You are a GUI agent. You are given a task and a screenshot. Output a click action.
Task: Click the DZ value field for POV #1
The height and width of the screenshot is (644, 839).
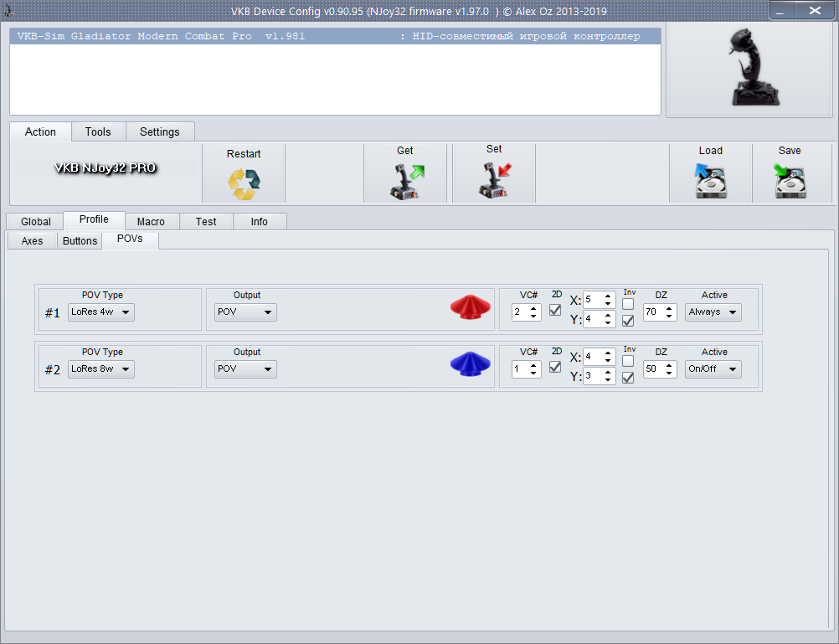[653, 312]
